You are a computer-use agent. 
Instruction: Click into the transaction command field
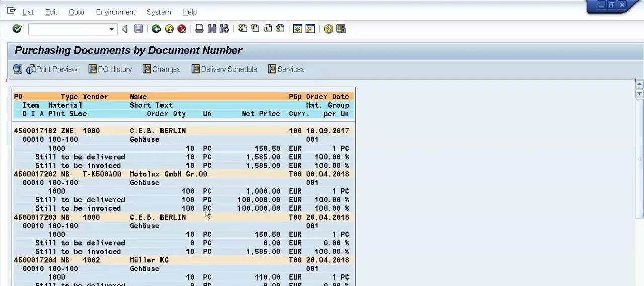[68, 29]
